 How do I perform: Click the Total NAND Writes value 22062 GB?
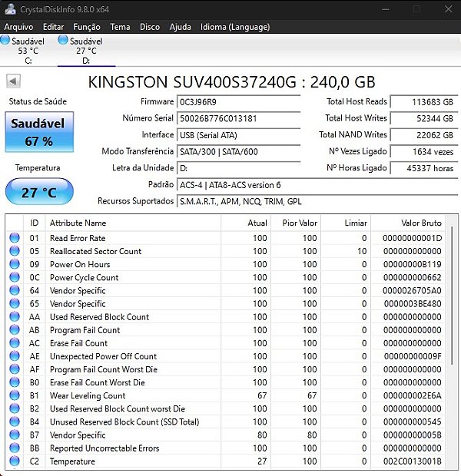pos(424,135)
